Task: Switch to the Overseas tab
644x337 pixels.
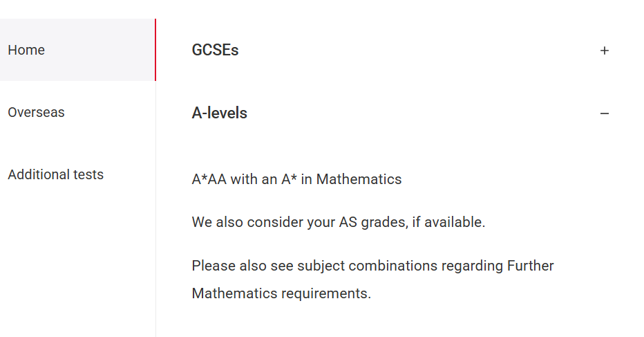Action: point(36,112)
